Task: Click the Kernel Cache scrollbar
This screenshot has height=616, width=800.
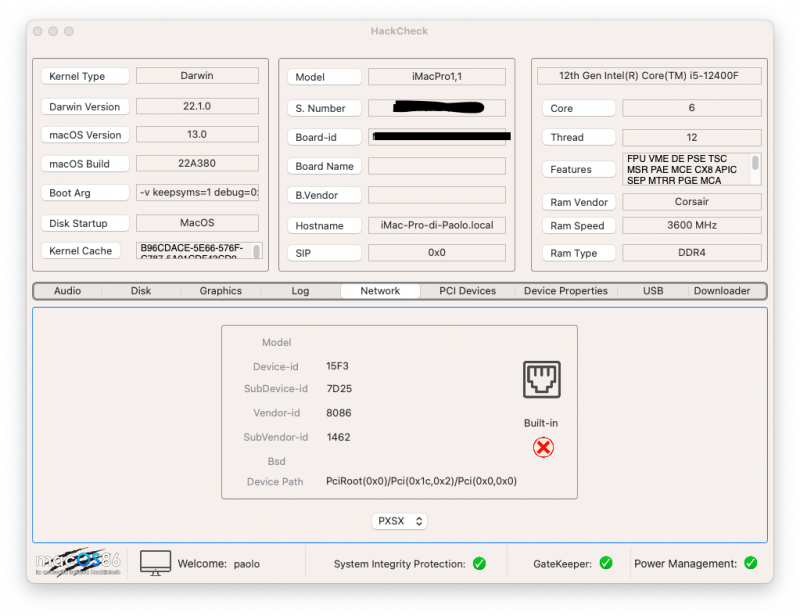Action: pyautogui.click(x=256, y=251)
